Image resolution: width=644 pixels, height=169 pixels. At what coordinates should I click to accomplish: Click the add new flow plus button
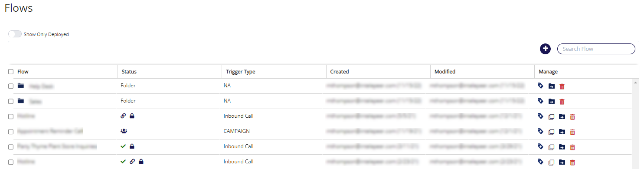(545, 49)
